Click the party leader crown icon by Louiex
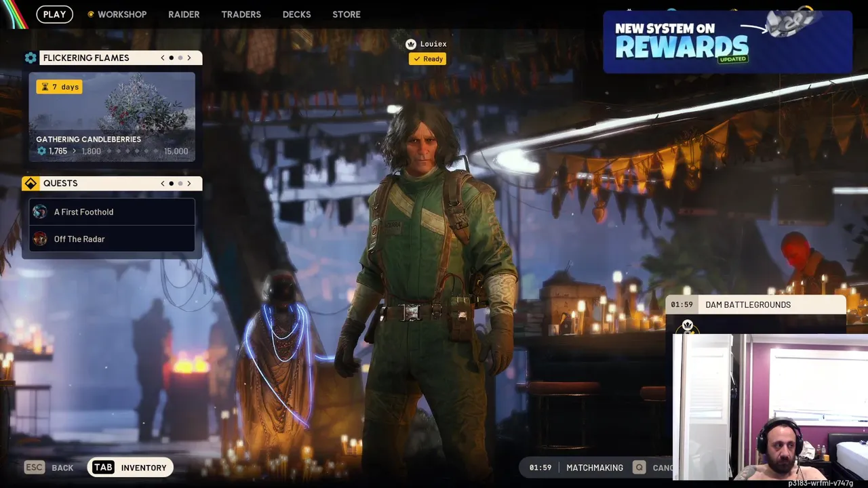868x488 pixels. tap(410, 44)
